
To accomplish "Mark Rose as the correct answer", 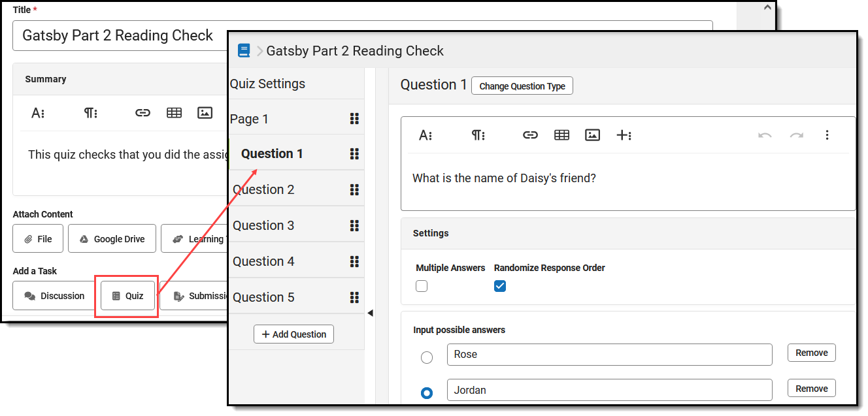I will tap(427, 357).
